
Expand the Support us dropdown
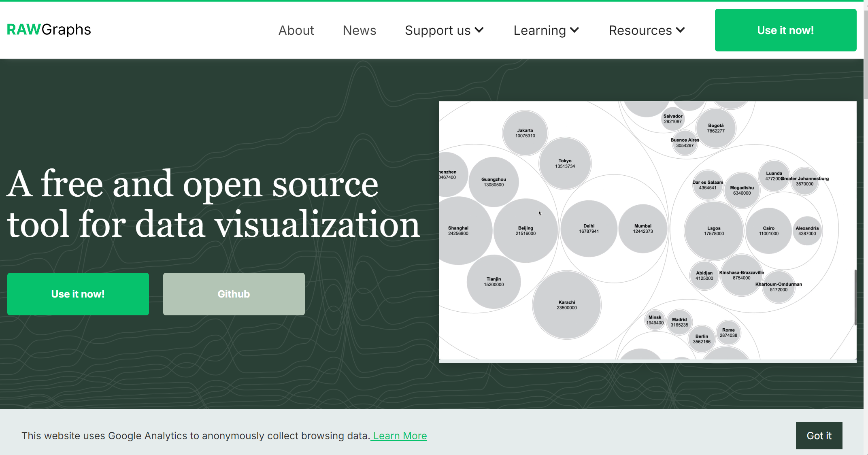point(438,30)
